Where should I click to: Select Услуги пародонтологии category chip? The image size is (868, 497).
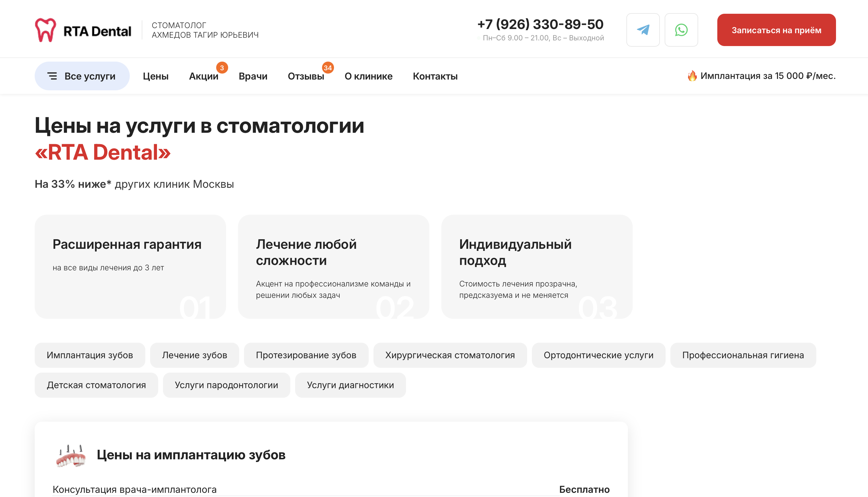point(227,385)
